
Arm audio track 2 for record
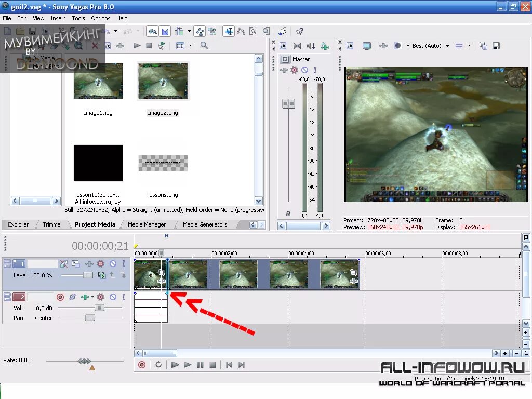click(x=60, y=297)
